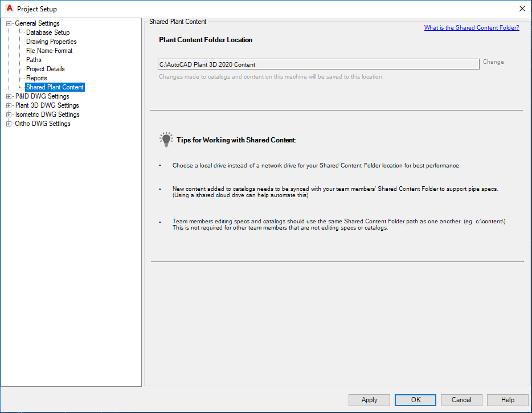532x413 pixels.
Task: Confirm with the OK button
Action: (416, 400)
